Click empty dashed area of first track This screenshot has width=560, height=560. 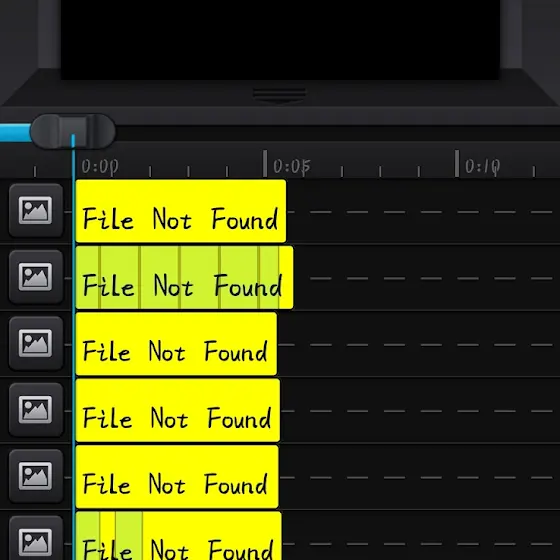click(421, 212)
